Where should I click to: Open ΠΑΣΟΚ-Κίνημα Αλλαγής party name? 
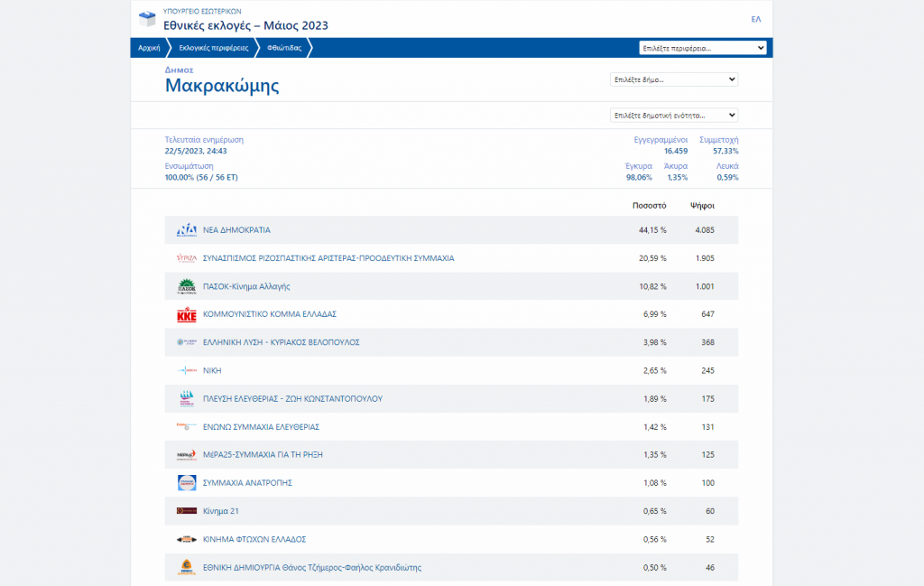point(246,286)
